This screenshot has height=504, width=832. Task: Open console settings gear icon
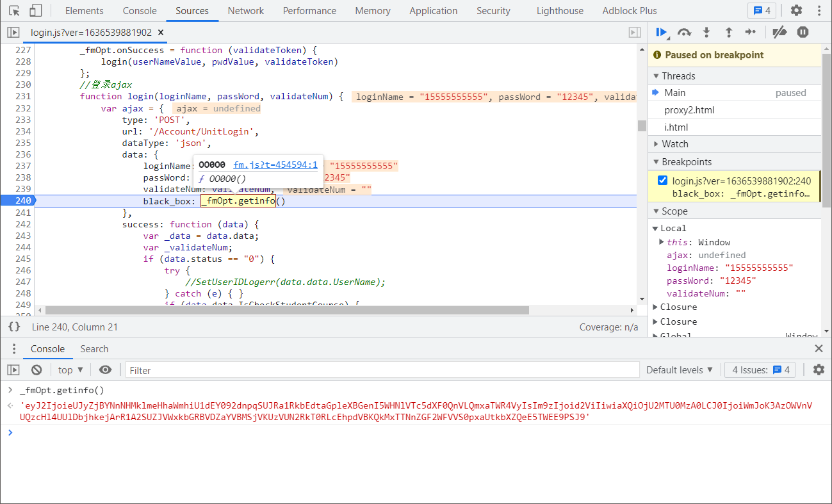(x=819, y=370)
